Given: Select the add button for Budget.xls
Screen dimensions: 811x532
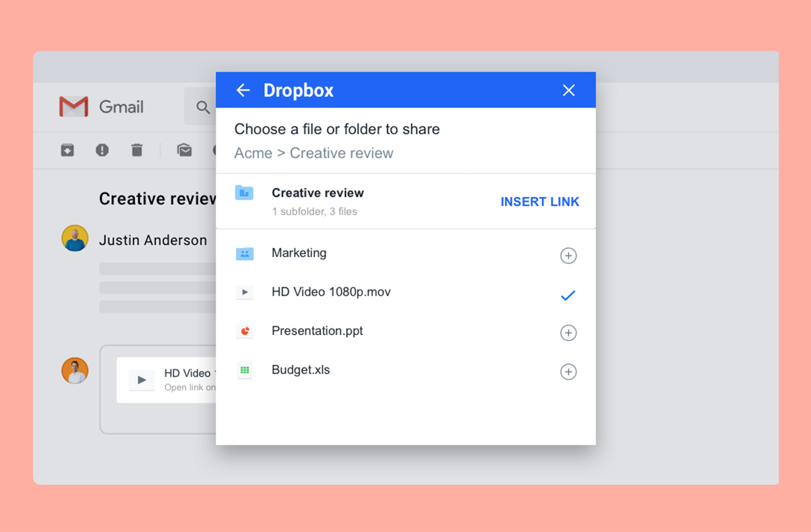Looking at the screenshot, I should [567, 371].
